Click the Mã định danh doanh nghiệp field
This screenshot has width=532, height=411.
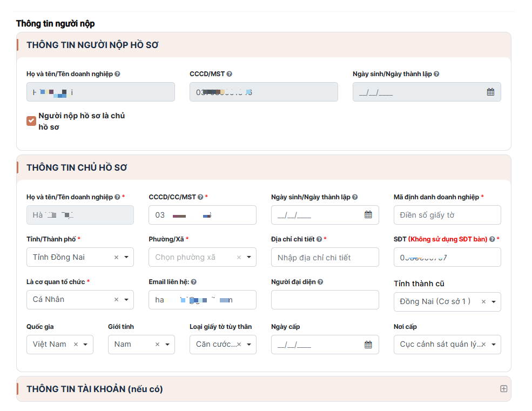(x=447, y=215)
